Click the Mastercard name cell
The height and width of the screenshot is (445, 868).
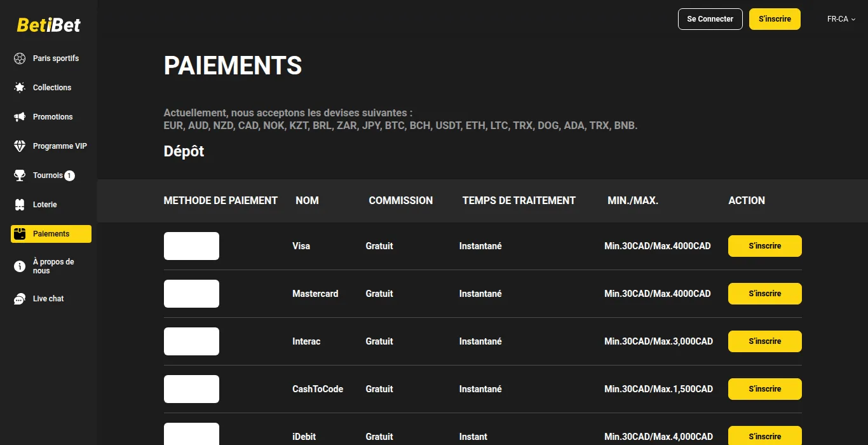click(315, 294)
